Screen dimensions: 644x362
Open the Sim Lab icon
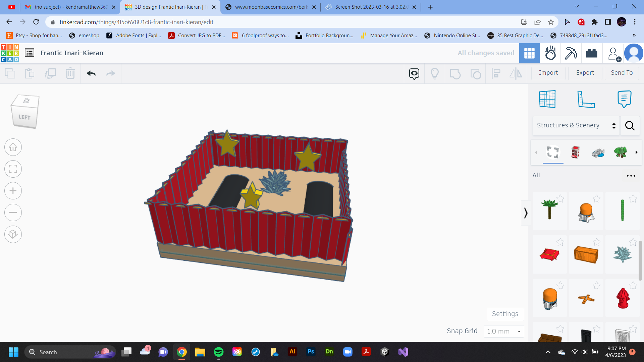point(550,53)
